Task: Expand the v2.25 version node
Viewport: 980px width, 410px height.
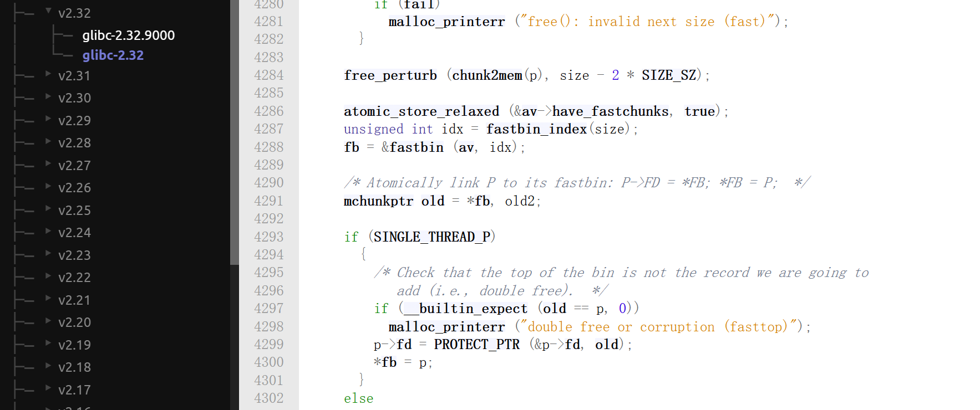Action: [48, 208]
